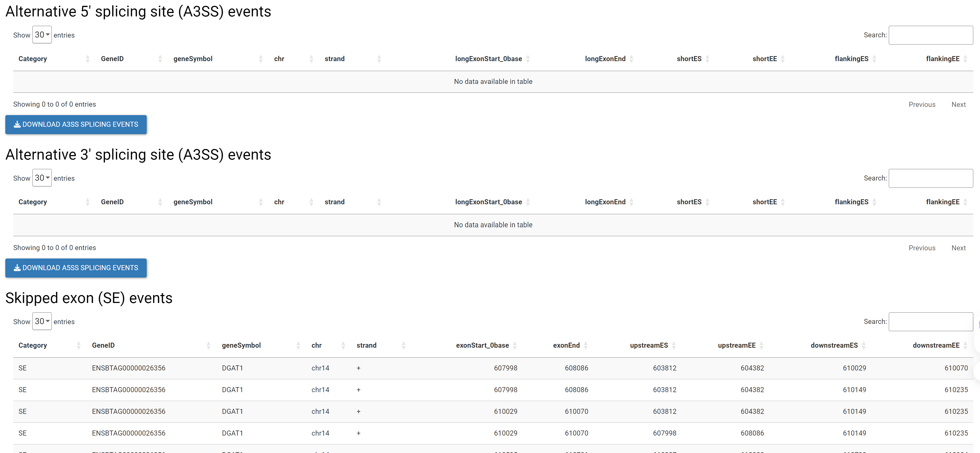Image resolution: width=980 pixels, height=453 pixels.
Task: Sort SE table by upstreamES arrows
Action: [673, 345]
